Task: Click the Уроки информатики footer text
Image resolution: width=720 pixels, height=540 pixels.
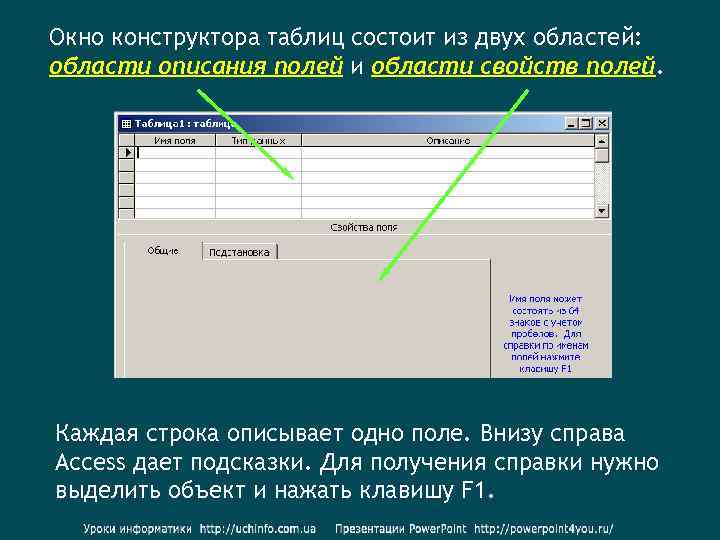Action: 137,529
